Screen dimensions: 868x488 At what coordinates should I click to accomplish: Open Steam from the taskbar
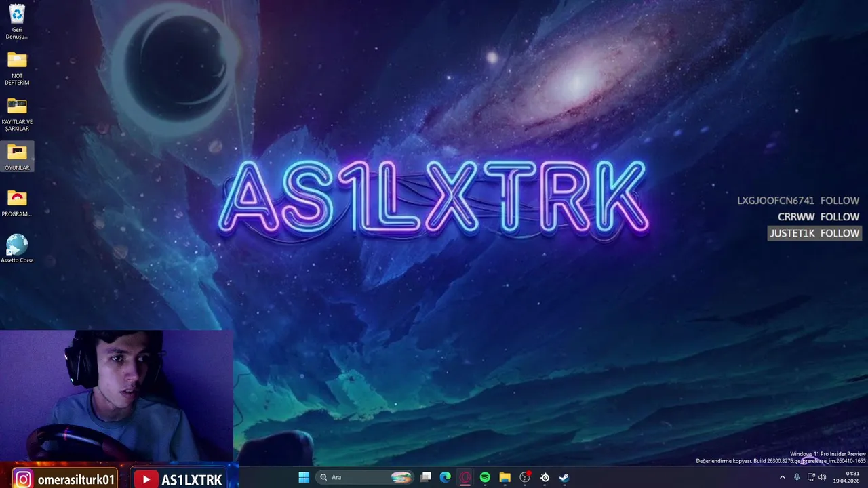tap(564, 477)
